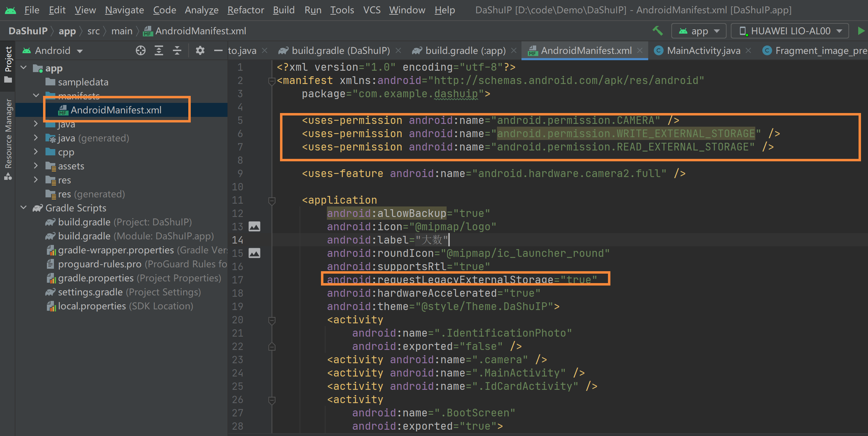Click the WRITE_EXTERNAL_STORAGE permission text

[626, 134]
